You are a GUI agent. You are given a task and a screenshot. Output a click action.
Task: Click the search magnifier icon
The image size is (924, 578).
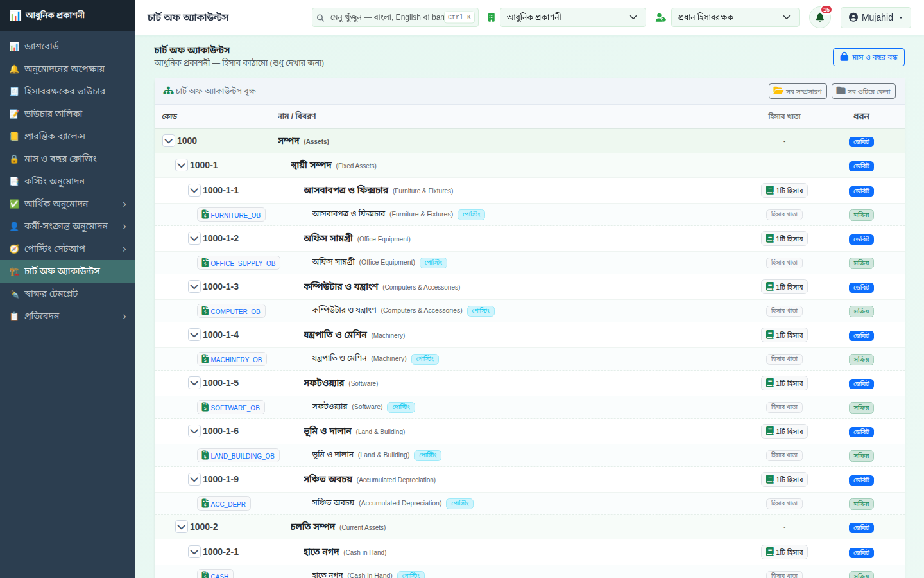[x=321, y=17]
